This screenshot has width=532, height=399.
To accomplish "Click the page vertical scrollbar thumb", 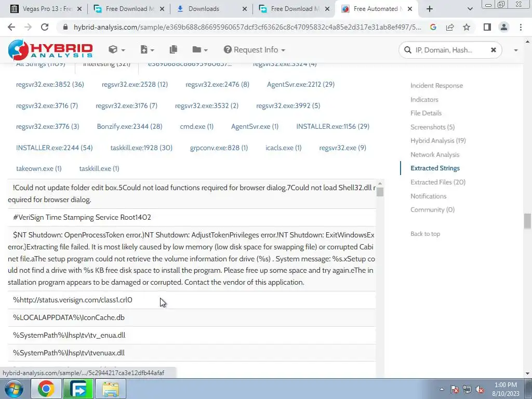I will click(527, 221).
